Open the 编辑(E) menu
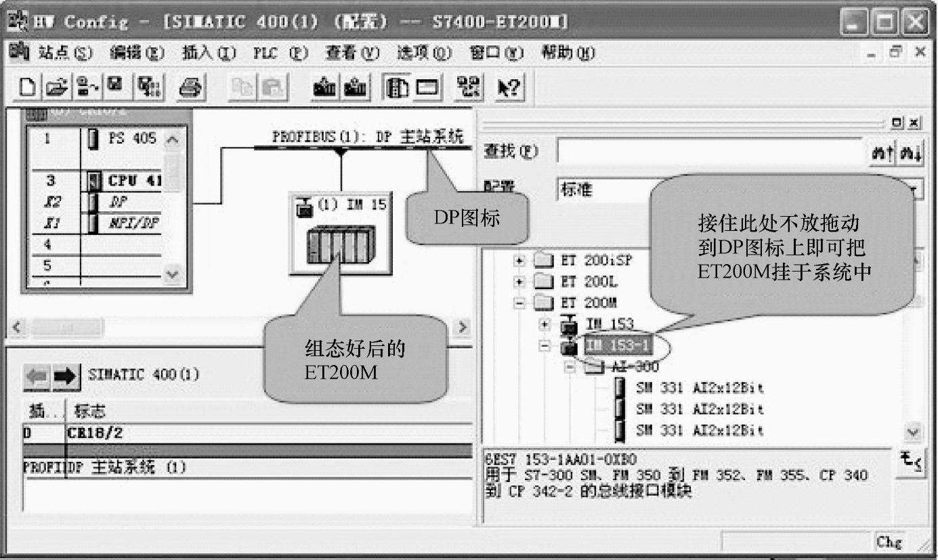This screenshot has height=560, width=938. click(136, 53)
